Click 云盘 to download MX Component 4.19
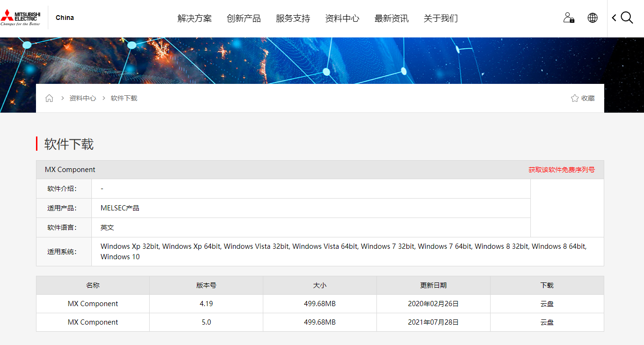Image resolution: width=644 pixels, height=345 pixels. point(547,304)
